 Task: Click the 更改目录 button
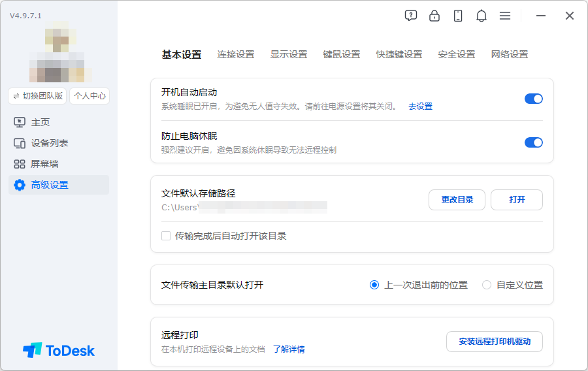[457, 200]
